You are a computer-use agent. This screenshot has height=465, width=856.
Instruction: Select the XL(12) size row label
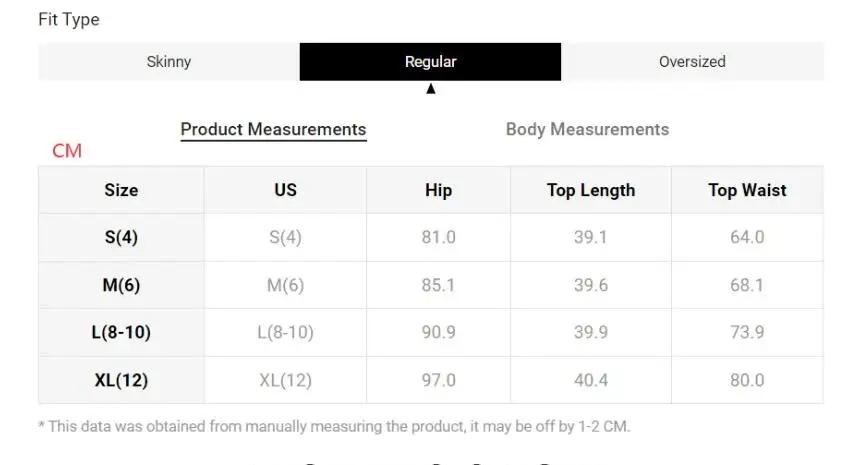click(121, 380)
